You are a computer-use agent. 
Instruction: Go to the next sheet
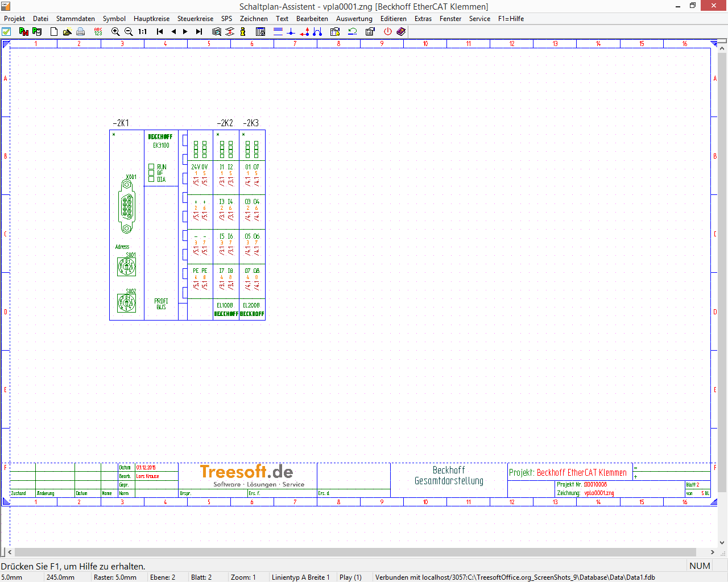tap(185, 32)
